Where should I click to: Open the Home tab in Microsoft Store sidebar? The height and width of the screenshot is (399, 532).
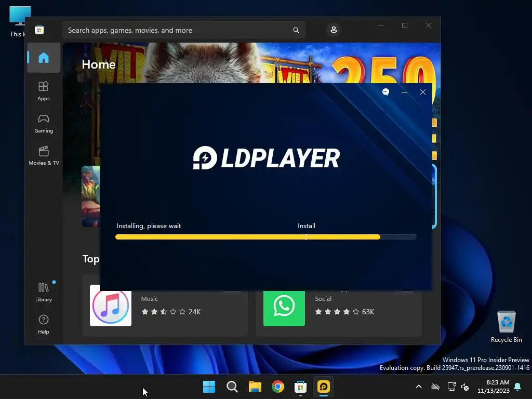44,58
